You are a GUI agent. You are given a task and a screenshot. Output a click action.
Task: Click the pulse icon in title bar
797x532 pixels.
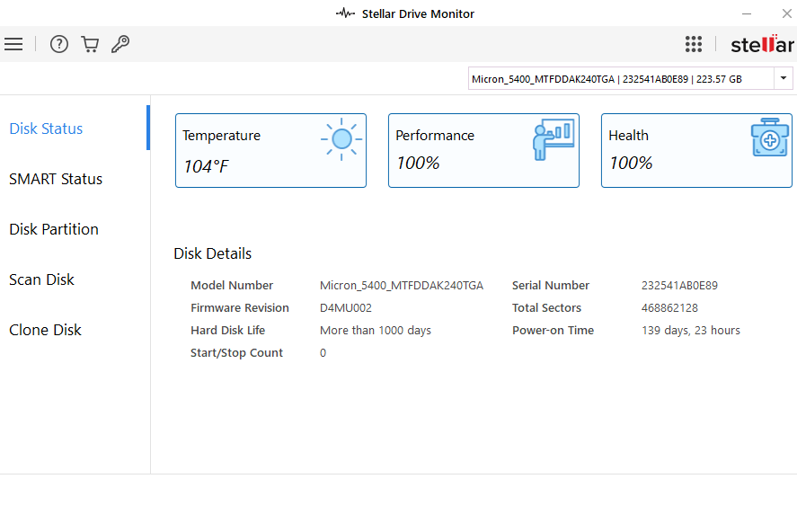345,13
